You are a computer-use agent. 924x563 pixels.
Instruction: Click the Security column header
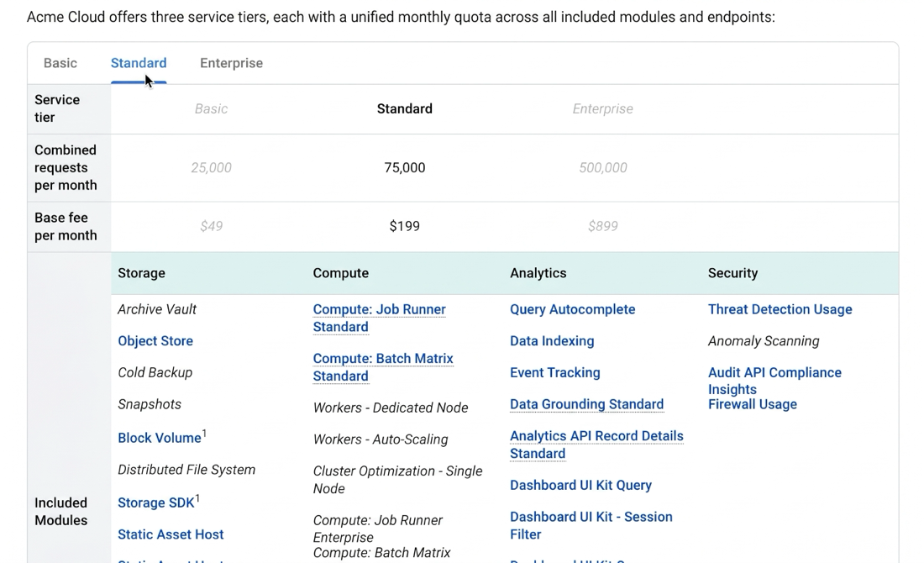pos(732,273)
